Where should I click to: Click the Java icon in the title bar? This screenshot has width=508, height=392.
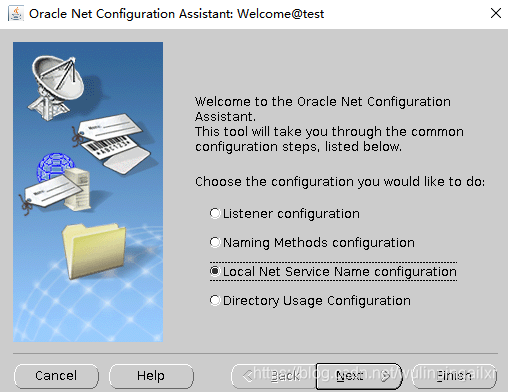coord(16,13)
